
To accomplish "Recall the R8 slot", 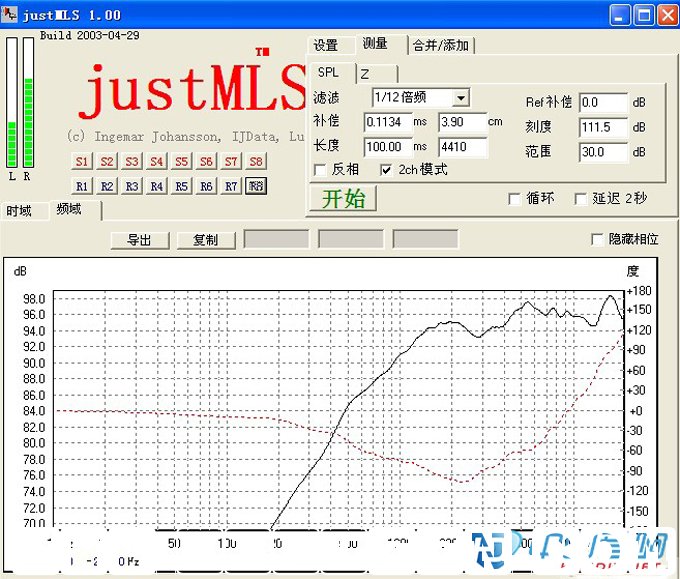I will [x=256, y=186].
